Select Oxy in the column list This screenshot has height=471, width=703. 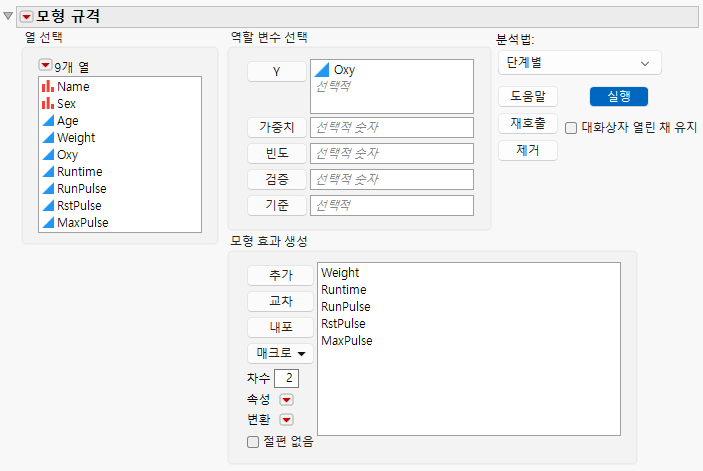[67, 155]
